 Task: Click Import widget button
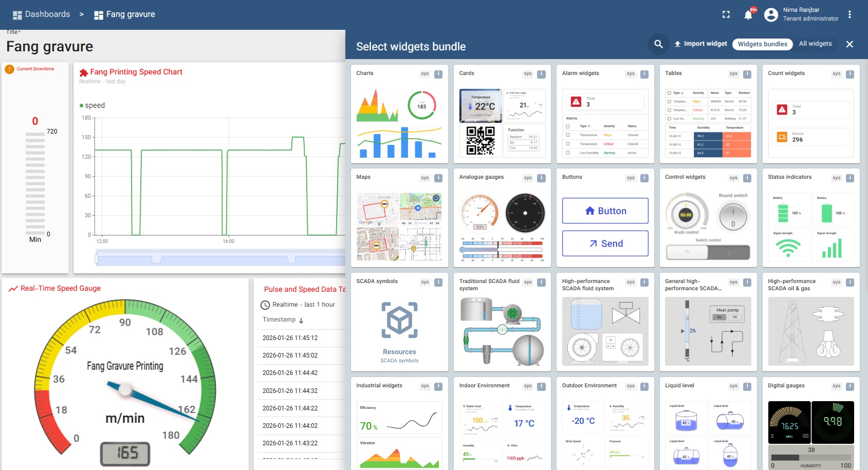(700, 44)
